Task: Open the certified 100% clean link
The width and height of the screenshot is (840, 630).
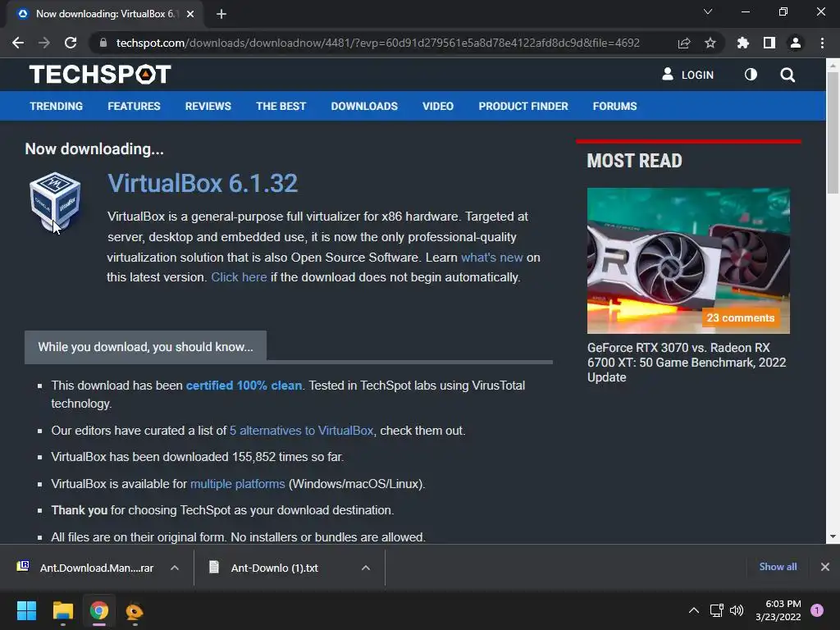Action: 244,386
